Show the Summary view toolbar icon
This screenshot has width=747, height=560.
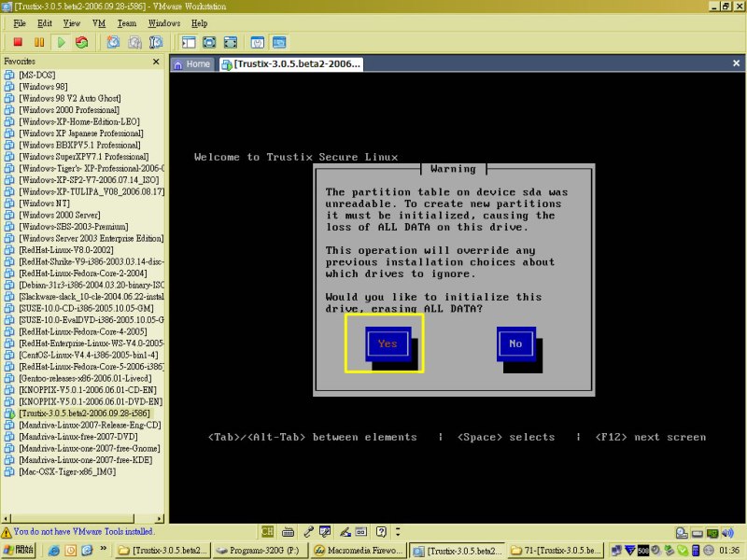258,42
